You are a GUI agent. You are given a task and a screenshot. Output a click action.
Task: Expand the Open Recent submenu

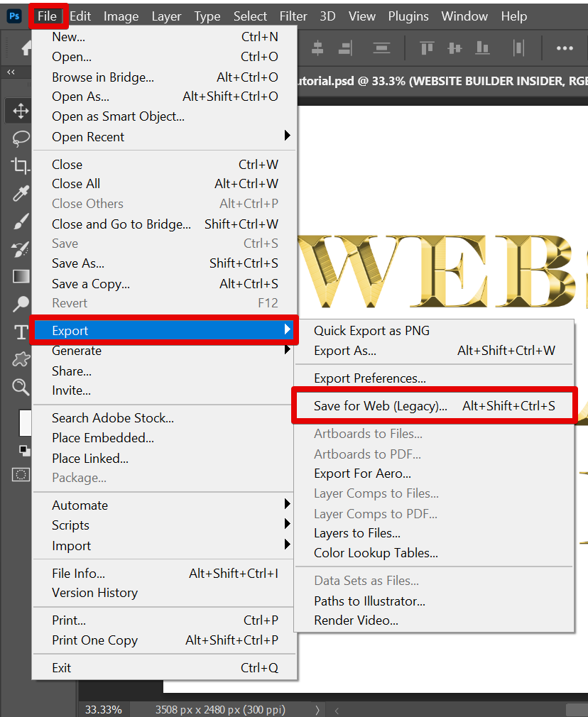point(165,137)
